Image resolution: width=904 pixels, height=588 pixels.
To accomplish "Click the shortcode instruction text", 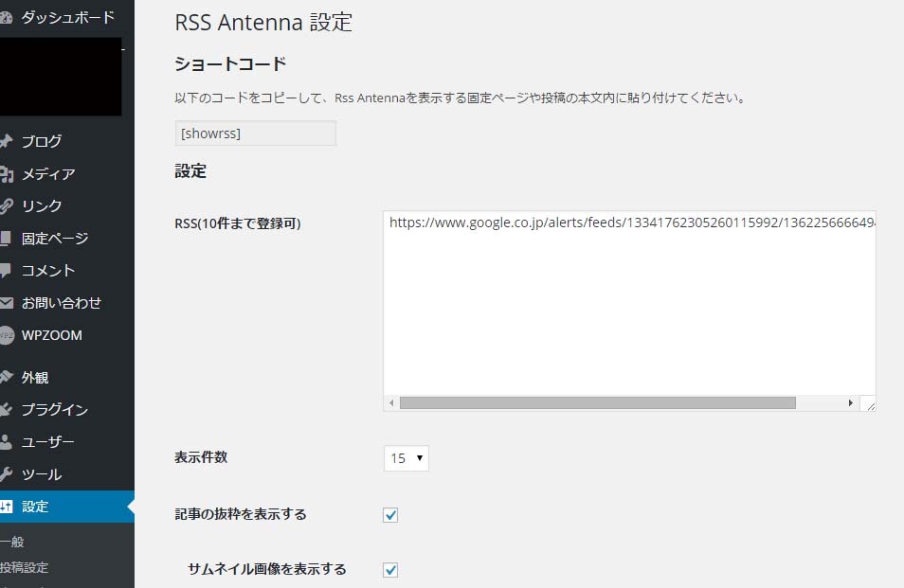I will tap(461, 98).
